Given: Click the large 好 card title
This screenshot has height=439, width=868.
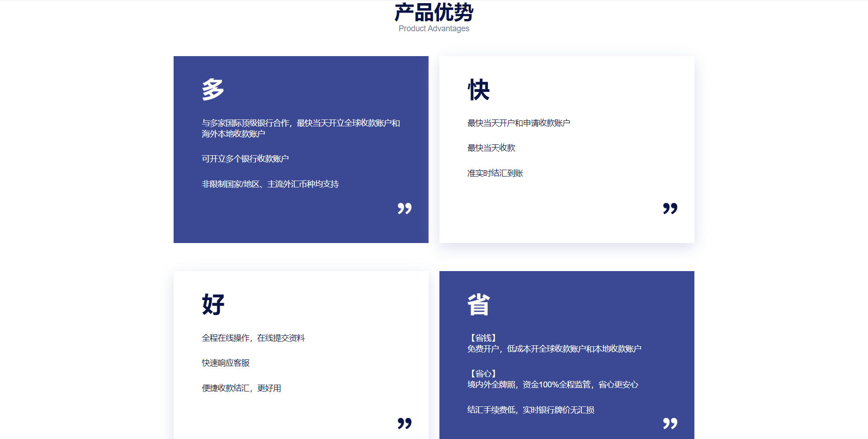Looking at the screenshot, I should (213, 305).
